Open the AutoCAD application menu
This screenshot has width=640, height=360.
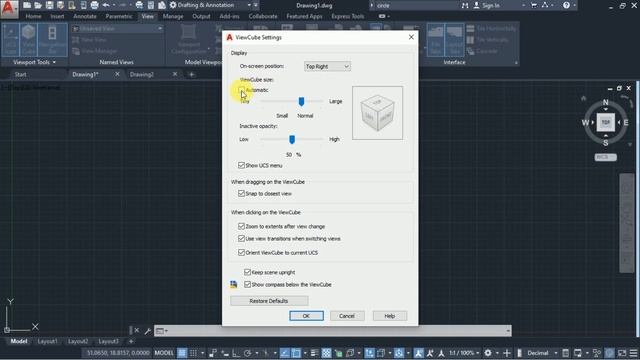(x=9, y=9)
